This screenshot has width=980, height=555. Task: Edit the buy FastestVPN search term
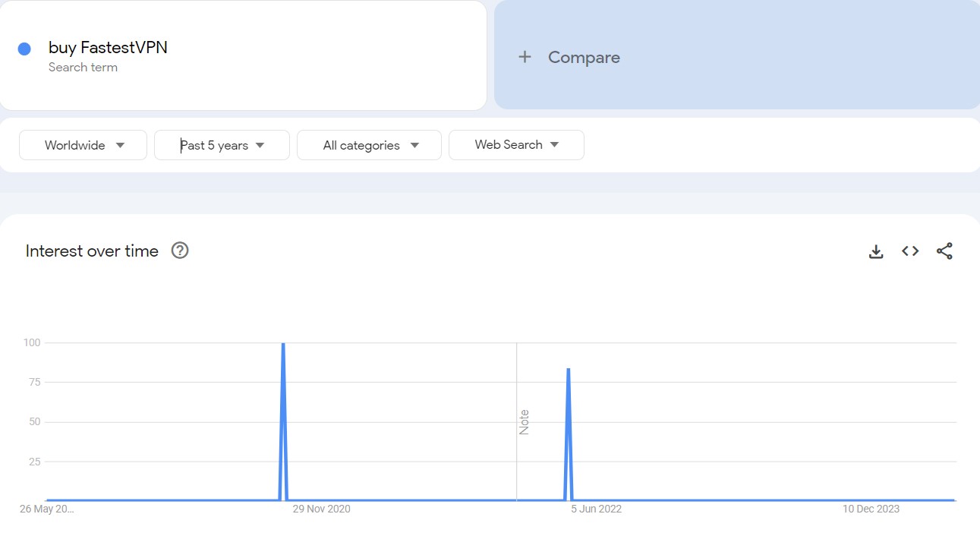[x=108, y=48]
